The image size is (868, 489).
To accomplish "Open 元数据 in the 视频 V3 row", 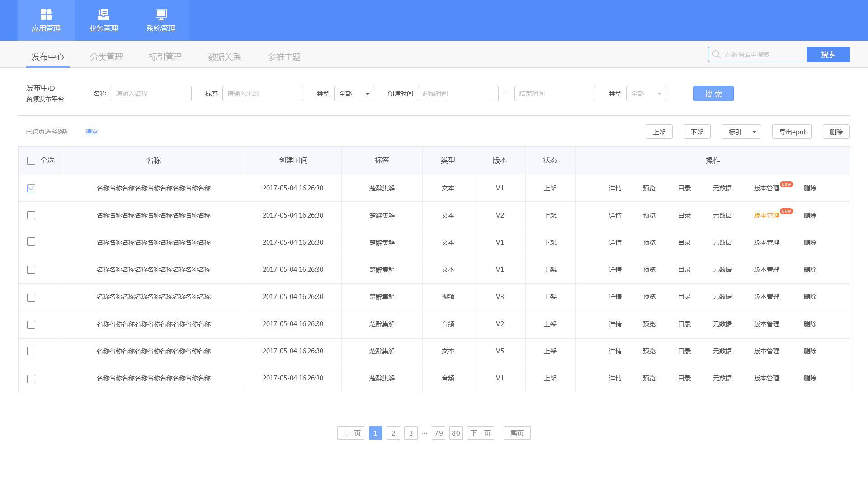I will tap(722, 297).
